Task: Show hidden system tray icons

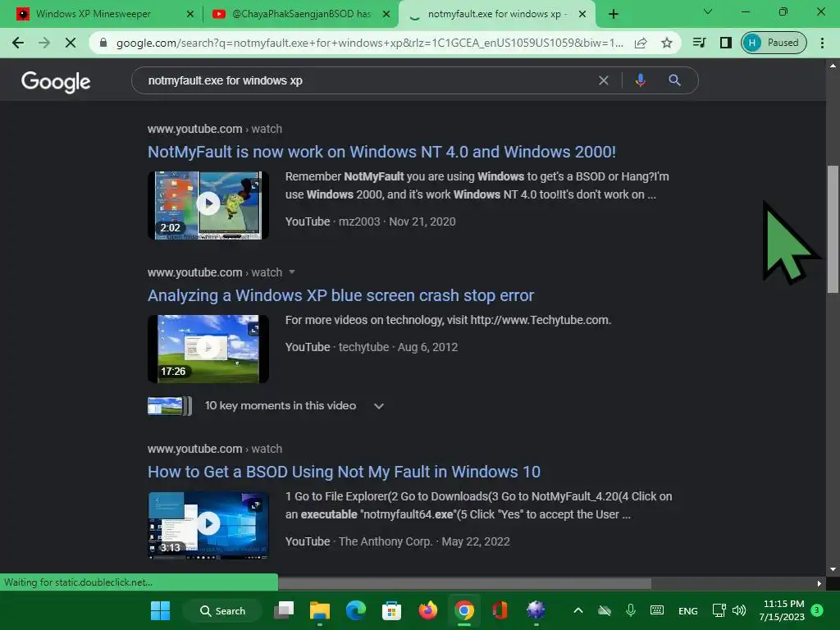Action: point(578,610)
